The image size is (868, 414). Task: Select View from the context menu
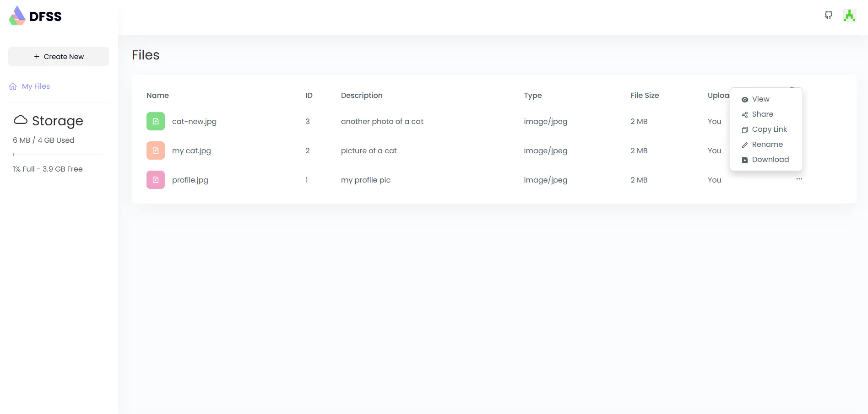pyautogui.click(x=760, y=99)
